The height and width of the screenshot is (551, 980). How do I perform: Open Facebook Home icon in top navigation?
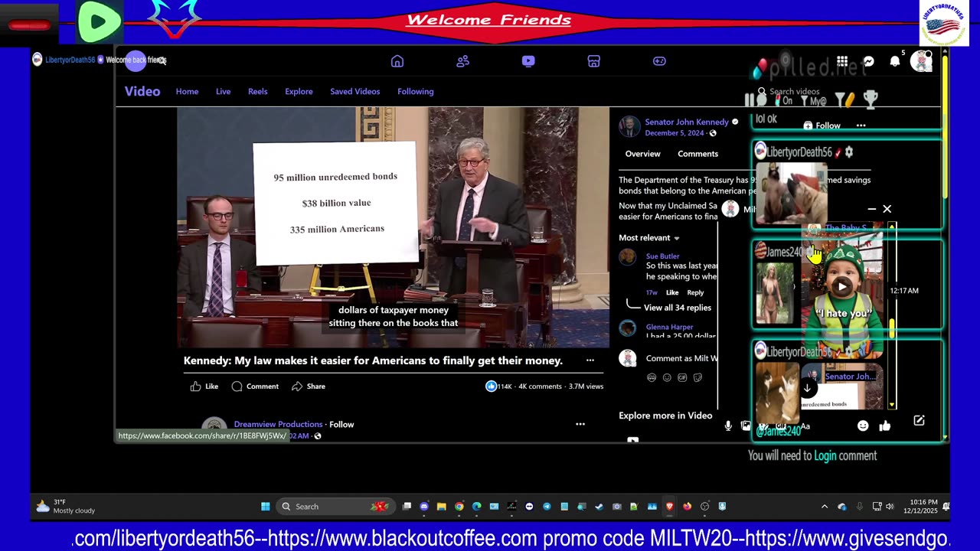(397, 61)
